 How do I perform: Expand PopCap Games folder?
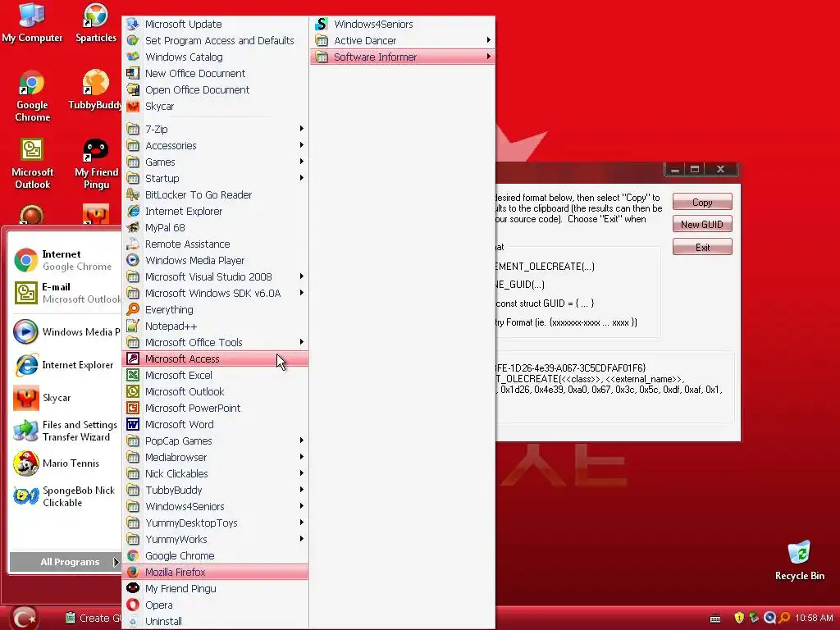pyautogui.click(x=216, y=441)
